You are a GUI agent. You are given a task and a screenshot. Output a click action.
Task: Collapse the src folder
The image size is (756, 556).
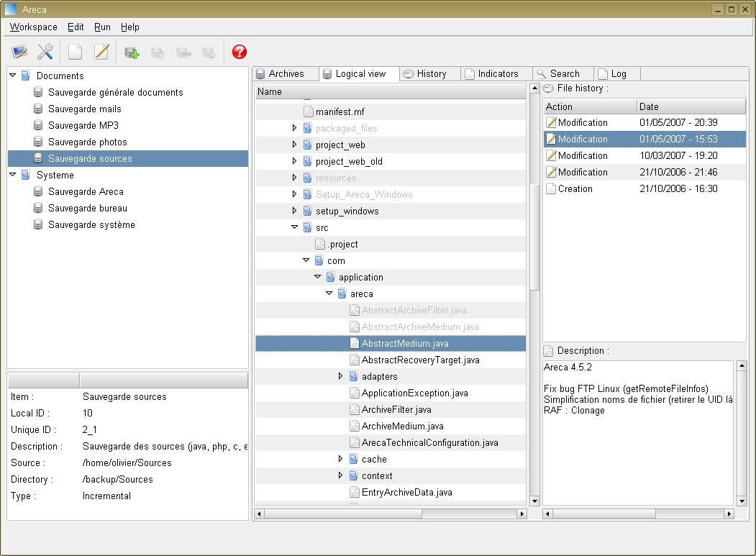coord(294,227)
